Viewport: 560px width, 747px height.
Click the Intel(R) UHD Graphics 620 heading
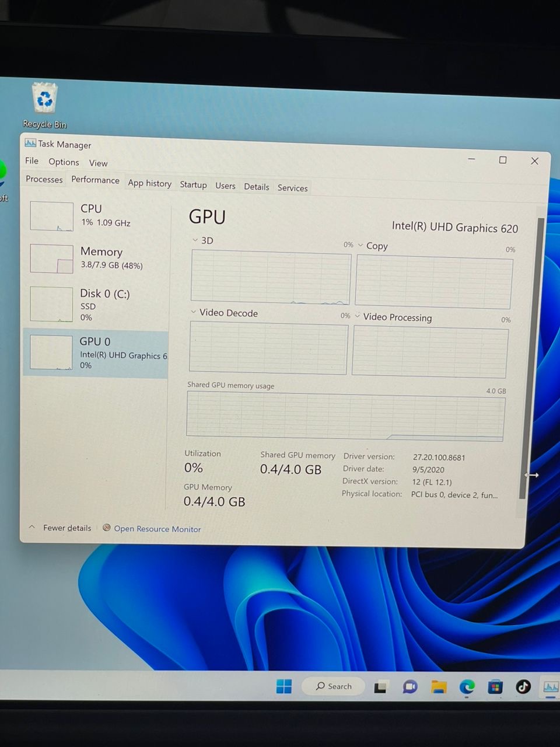(454, 227)
